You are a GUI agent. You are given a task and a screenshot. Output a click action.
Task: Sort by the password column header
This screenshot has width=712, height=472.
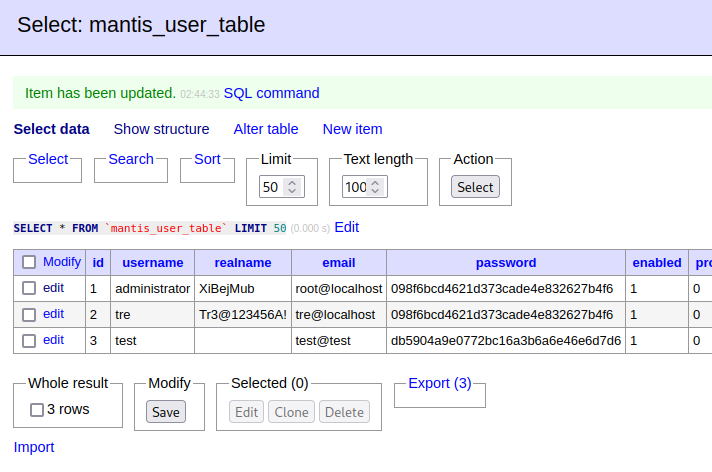point(506,263)
